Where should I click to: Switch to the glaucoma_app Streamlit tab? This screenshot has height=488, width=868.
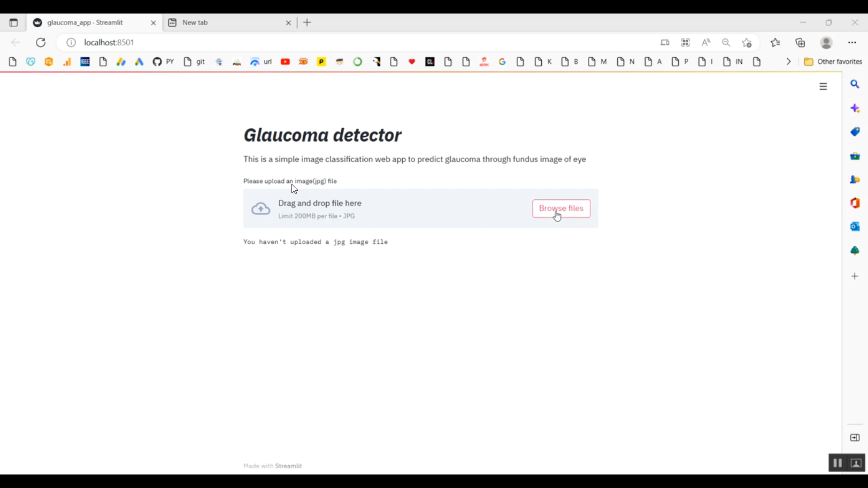click(x=94, y=22)
